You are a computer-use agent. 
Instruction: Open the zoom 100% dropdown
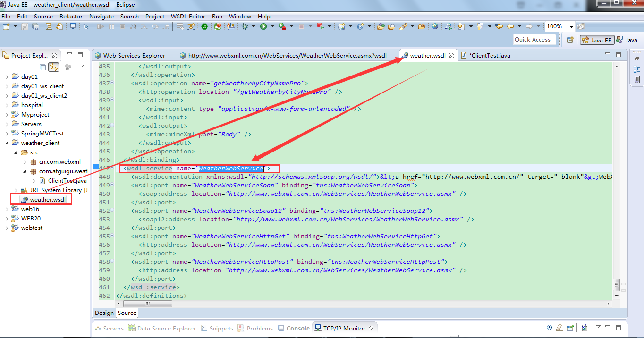click(571, 27)
